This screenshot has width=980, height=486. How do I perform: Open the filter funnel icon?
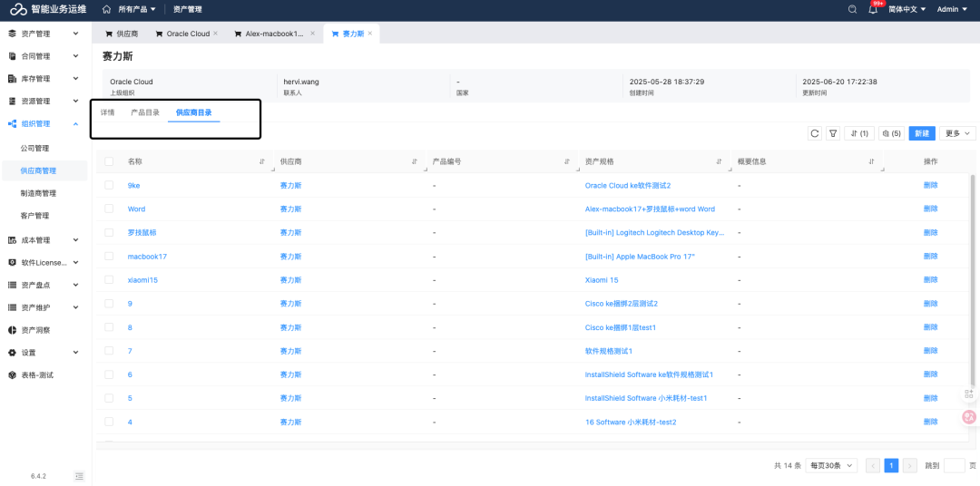(x=833, y=133)
